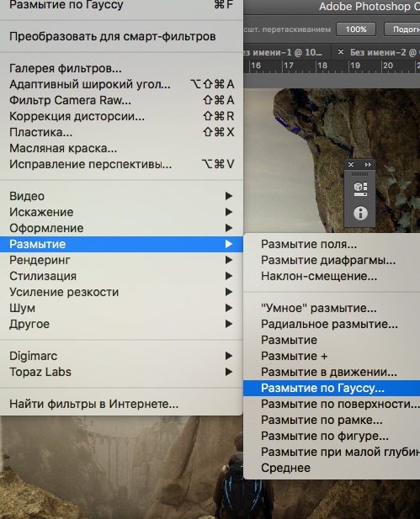
Task: Expand the Видео submenu
Action: [x=121, y=196]
